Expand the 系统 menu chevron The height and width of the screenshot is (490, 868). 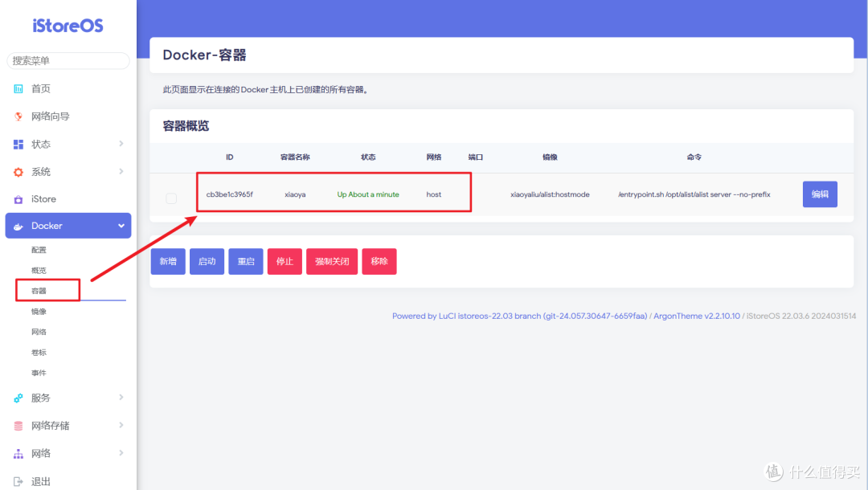pos(121,171)
